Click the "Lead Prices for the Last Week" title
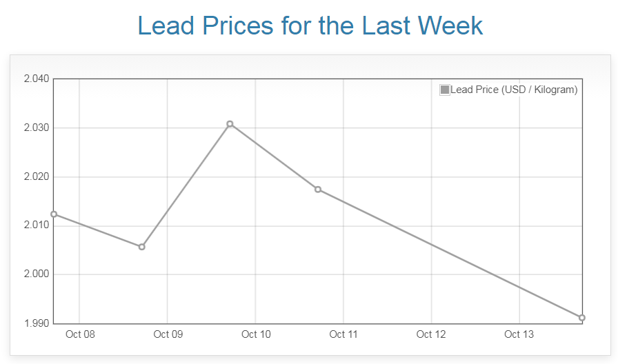618x364 pixels. [x=310, y=26]
